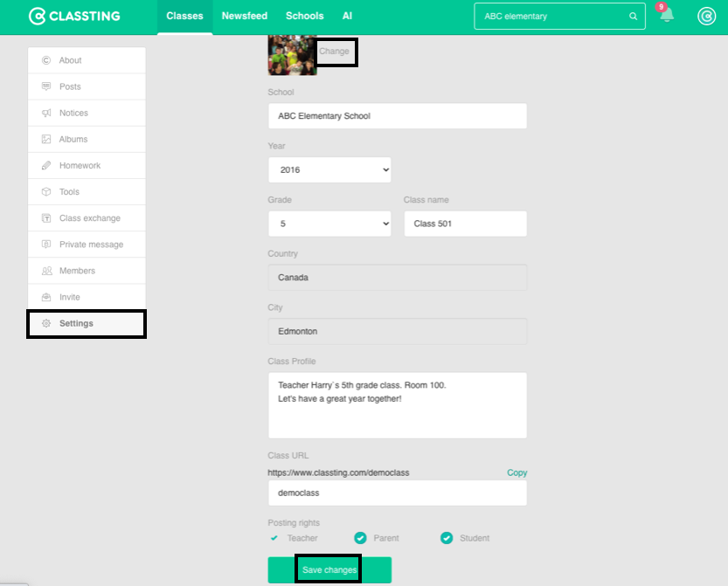Click the Homework pencil icon
This screenshot has width=728, height=586.
46,166
